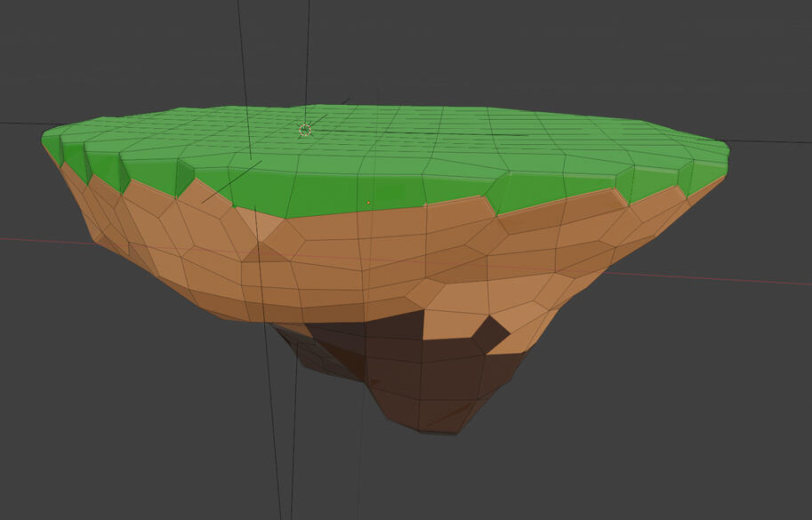Click the red X axis line at left
812x520 pixels.
[x=36, y=240]
